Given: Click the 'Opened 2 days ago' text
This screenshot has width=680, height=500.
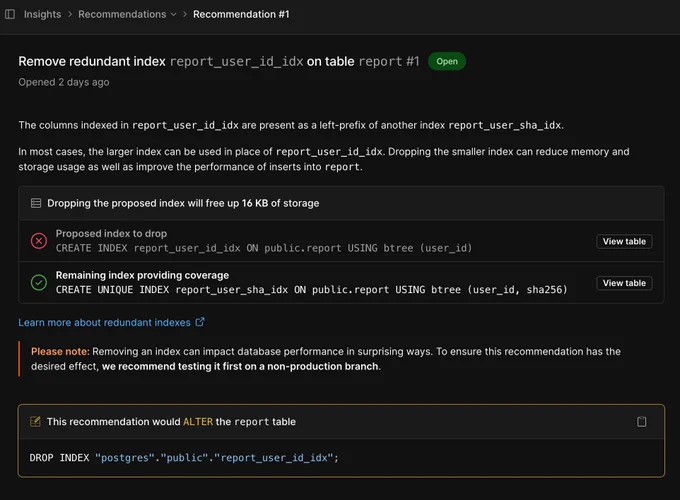Looking at the screenshot, I should point(64,82).
